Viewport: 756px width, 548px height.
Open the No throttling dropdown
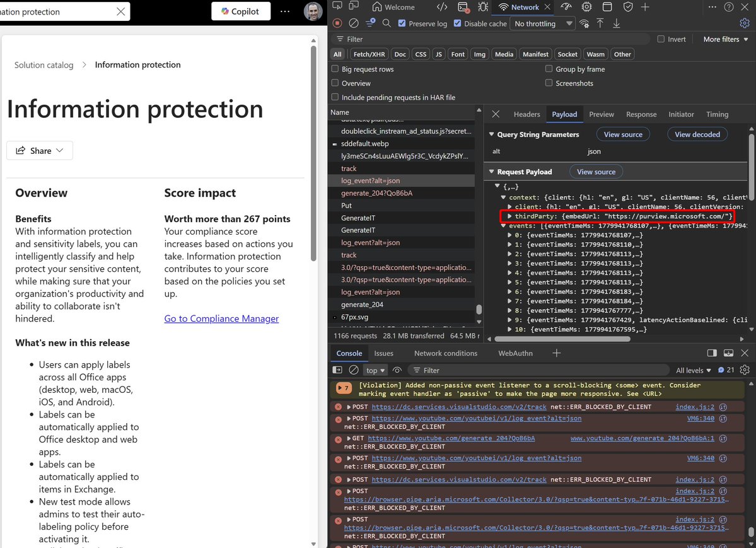[x=542, y=23]
